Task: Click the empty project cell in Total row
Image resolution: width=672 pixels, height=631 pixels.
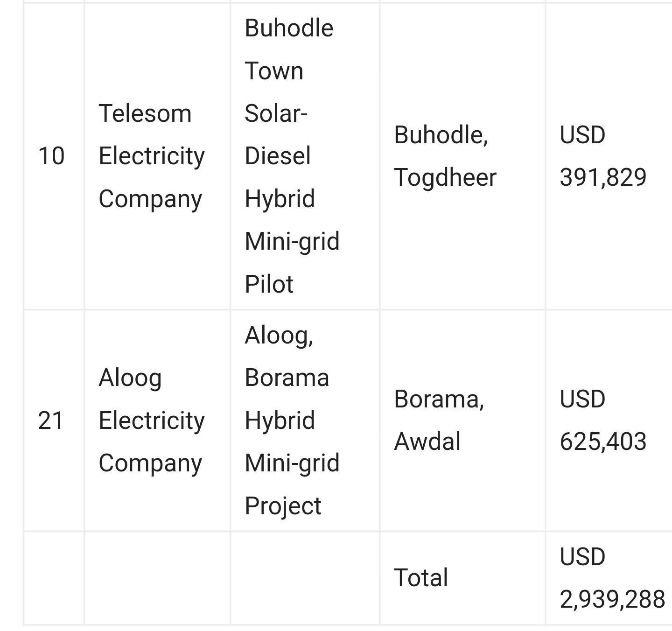Action: [305, 578]
